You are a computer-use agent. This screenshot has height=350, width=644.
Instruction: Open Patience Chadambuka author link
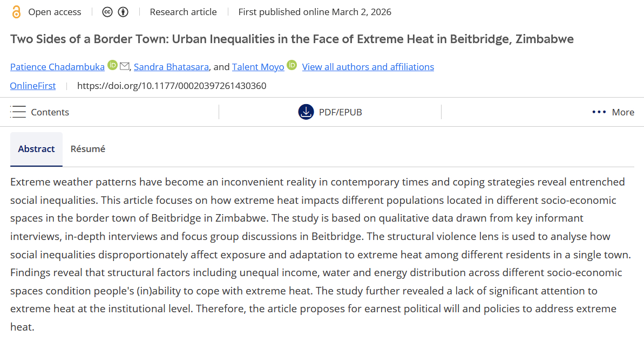click(57, 67)
